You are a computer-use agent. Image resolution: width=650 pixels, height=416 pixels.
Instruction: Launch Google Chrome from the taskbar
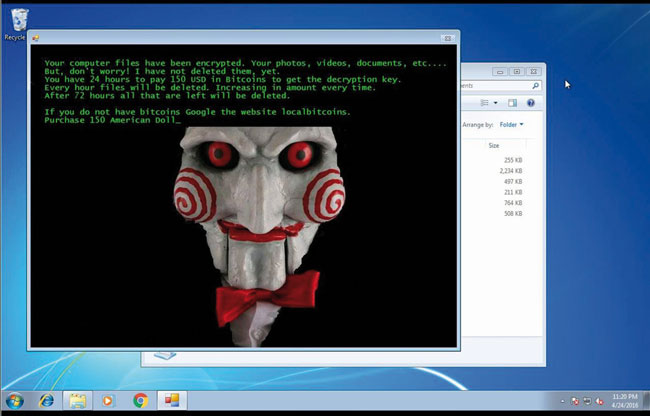(x=141, y=401)
